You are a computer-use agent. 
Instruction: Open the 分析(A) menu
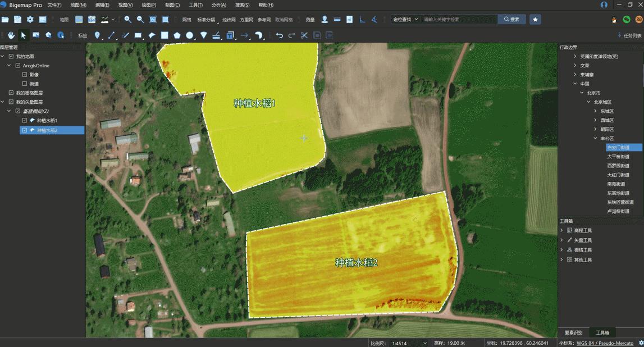[x=219, y=5]
